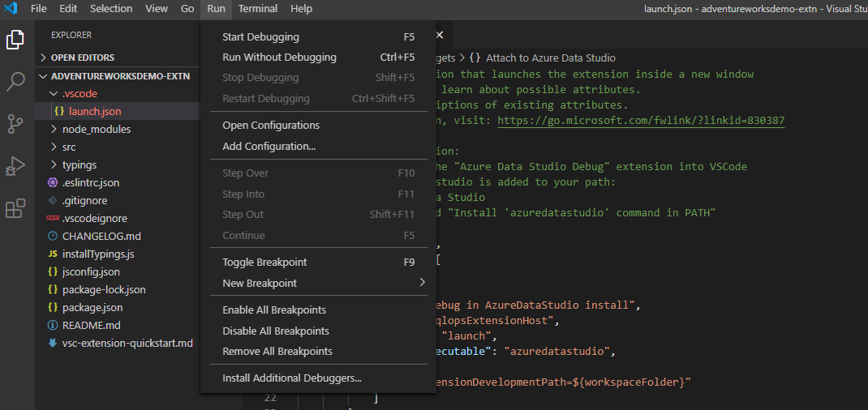Viewport: 868px width, 410px height.
Task: Select package.json in the explorer
Action: coord(92,307)
